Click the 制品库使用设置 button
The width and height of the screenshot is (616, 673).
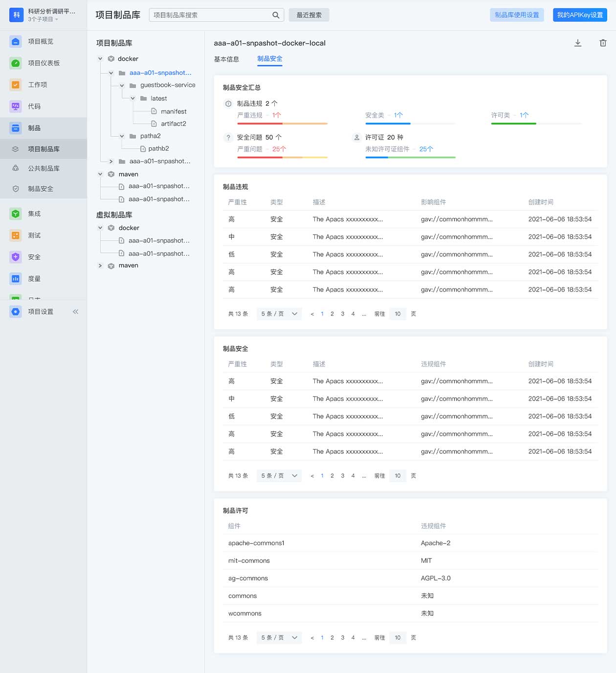[x=516, y=15]
